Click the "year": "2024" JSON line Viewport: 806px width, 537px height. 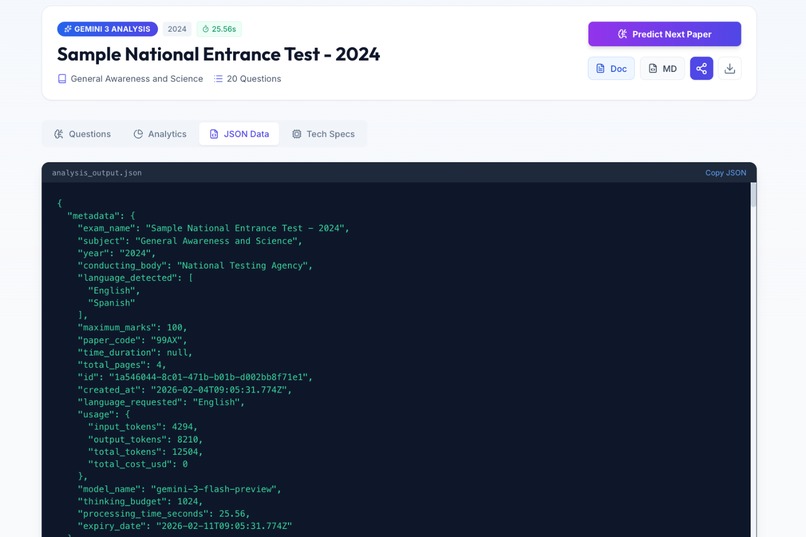point(116,253)
